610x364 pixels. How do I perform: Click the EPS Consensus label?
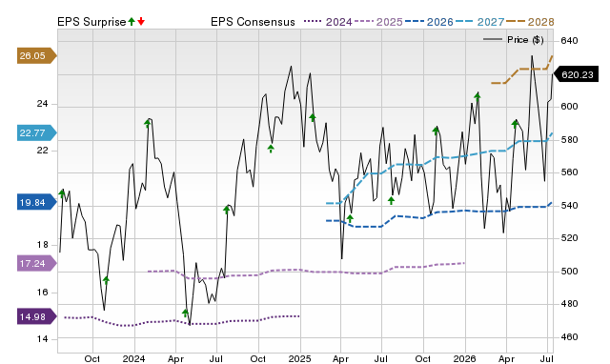pos(253,22)
